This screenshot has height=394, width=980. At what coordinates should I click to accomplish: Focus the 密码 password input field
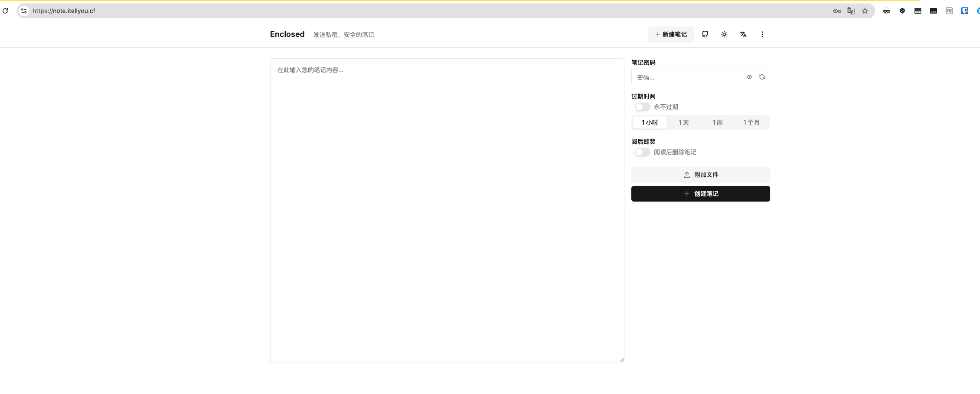687,77
